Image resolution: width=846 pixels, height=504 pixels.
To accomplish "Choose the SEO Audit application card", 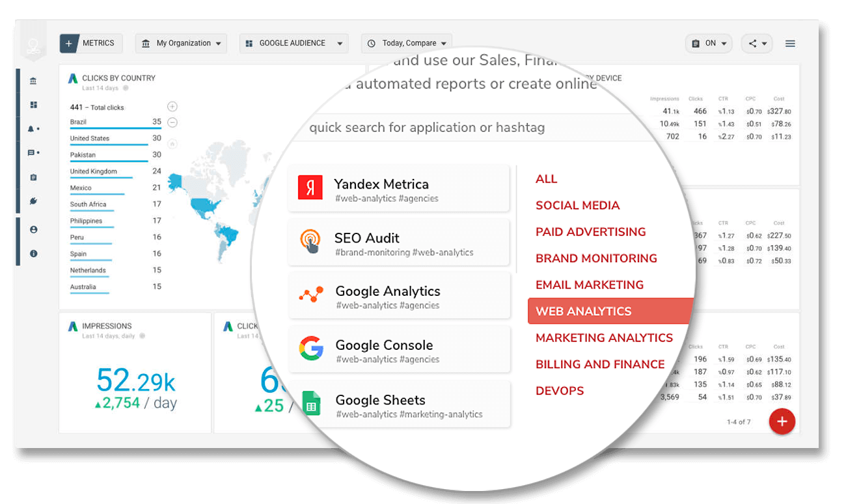I will point(399,242).
